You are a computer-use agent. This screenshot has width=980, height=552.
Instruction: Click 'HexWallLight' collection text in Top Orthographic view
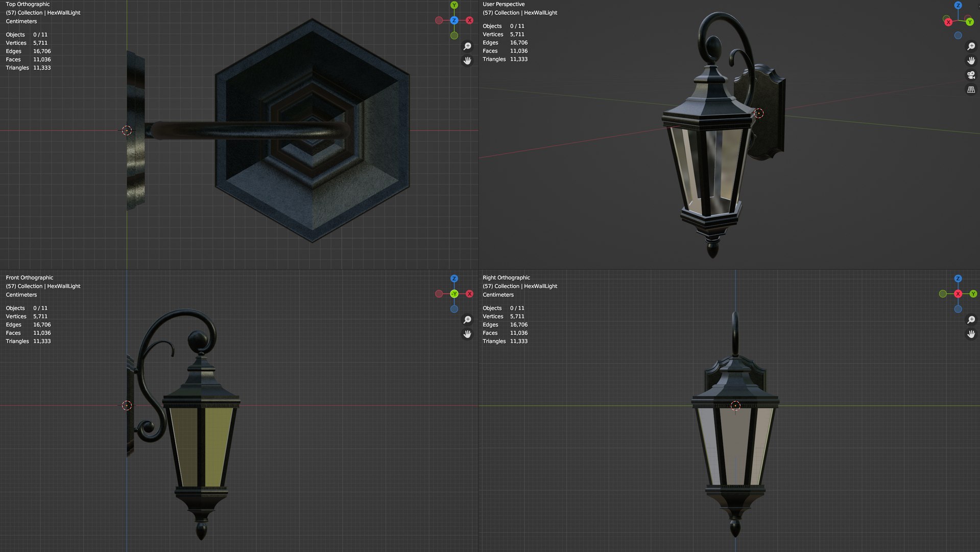pyautogui.click(x=64, y=13)
